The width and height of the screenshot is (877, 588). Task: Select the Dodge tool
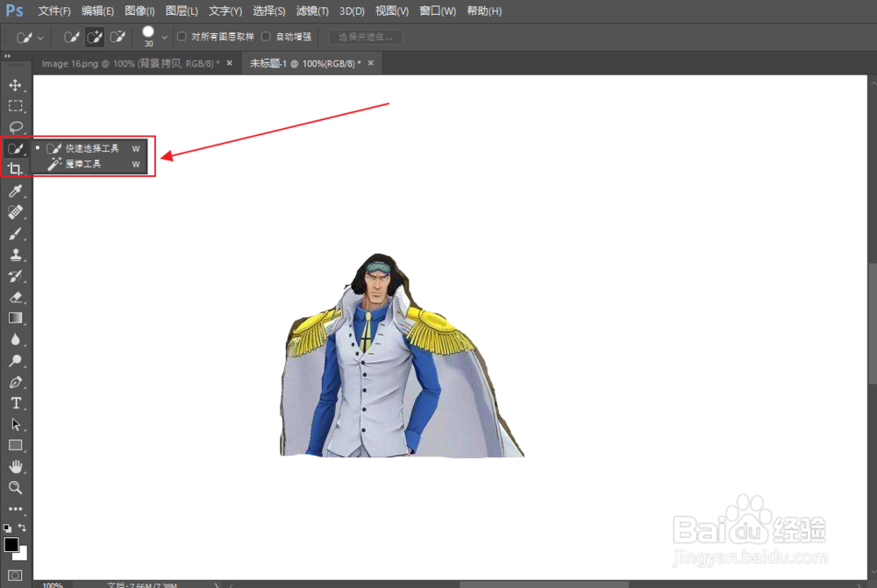click(15, 360)
